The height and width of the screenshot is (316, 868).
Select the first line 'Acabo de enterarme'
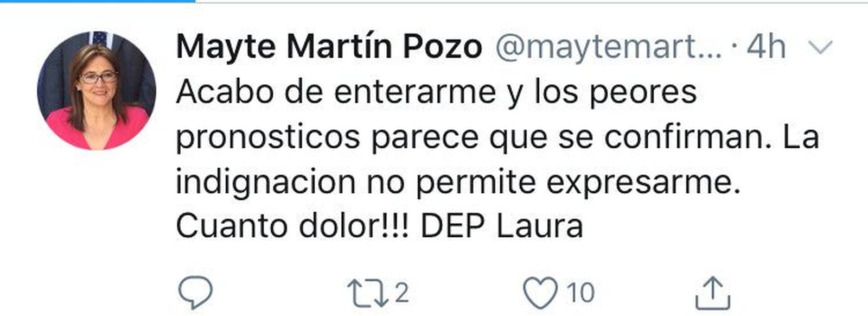coord(336,92)
